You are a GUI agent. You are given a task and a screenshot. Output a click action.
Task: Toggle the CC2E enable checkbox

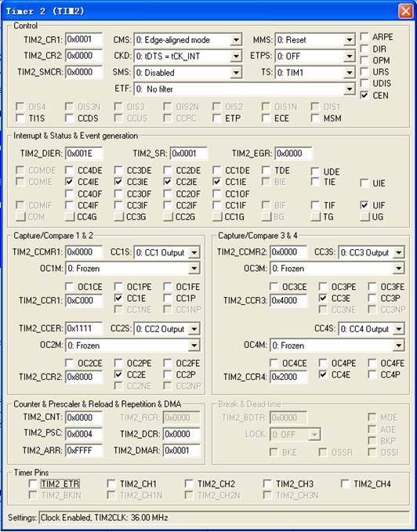click(x=118, y=375)
